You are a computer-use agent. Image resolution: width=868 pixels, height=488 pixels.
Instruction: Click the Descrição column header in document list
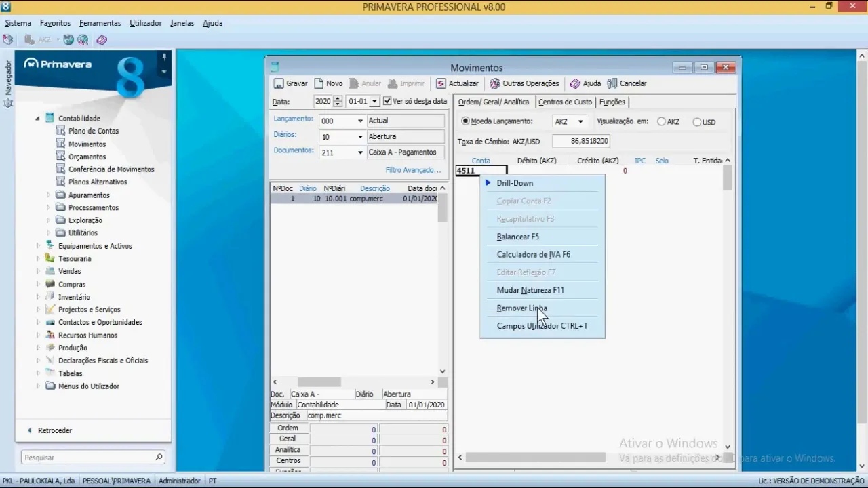point(375,188)
